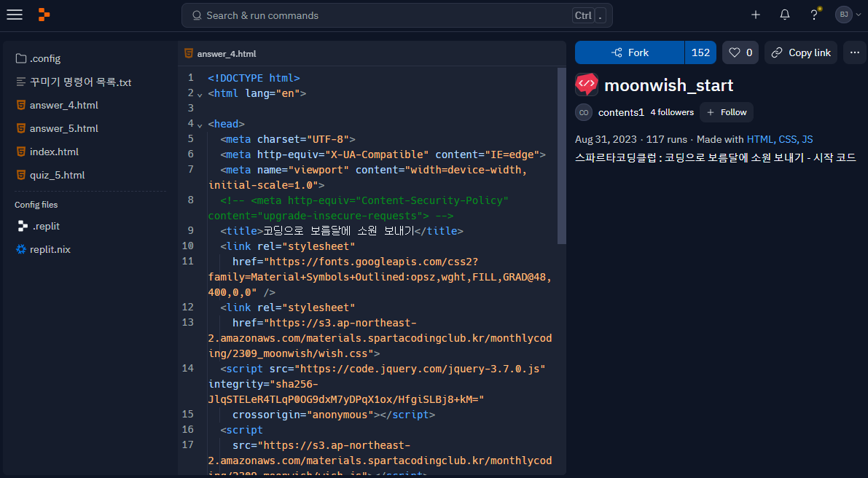868x478 pixels.
Task: Click the HTML icon beside answer_5.html
Action: tap(21, 128)
